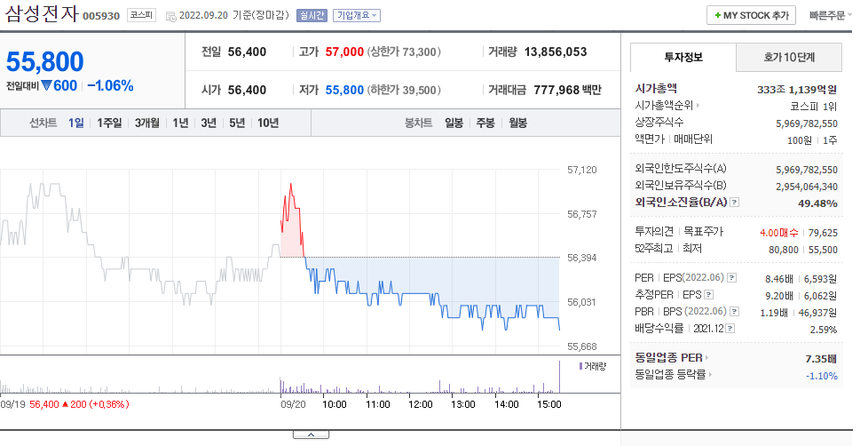
Task: Select the 5년 line chart period
Action: pos(237,123)
